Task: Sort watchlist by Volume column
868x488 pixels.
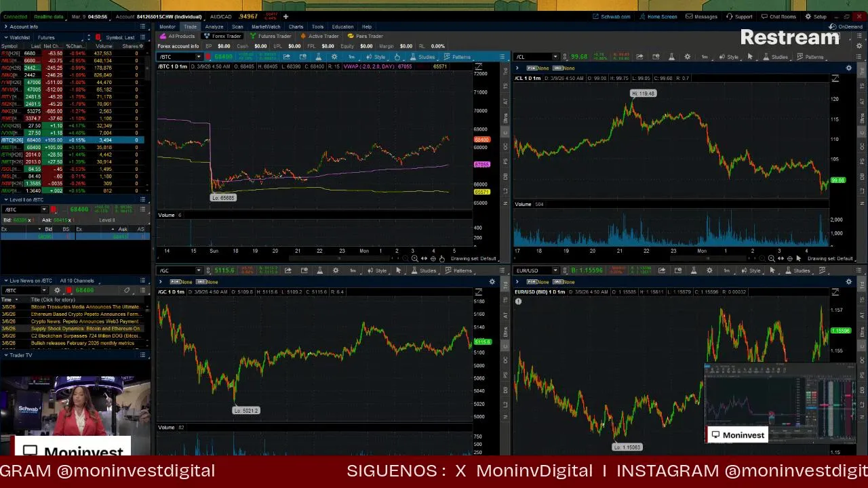Action: [103, 46]
